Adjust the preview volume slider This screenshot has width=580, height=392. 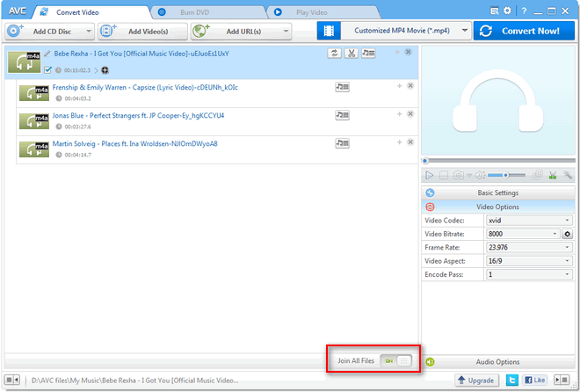click(x=506, y=175)
